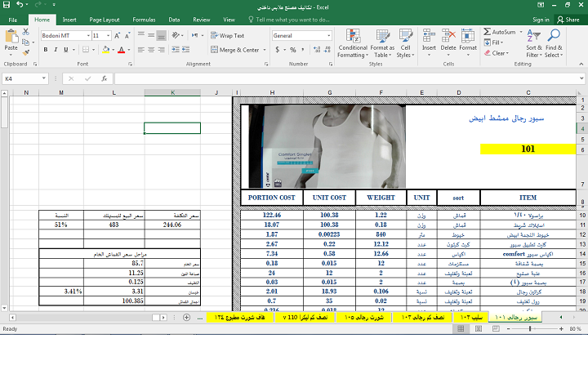The height and width of the screenshot is (392, 588).
Task: Toggle Underline formatting
Action: coord(66,50)
